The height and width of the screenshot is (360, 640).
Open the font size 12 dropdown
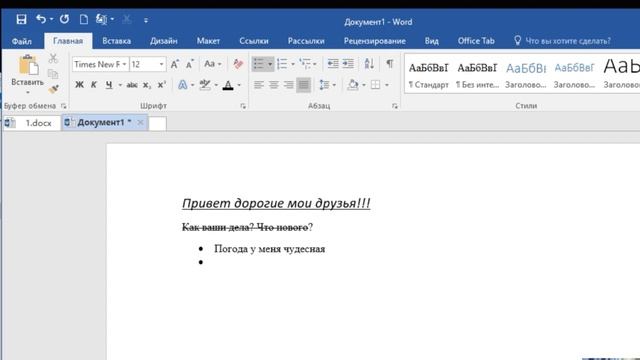[161, 64]
